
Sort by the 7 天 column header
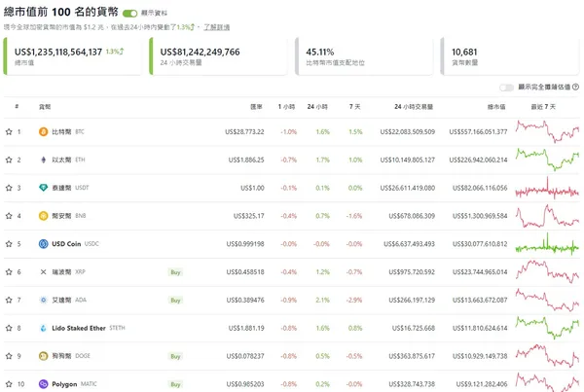point(355,107)
